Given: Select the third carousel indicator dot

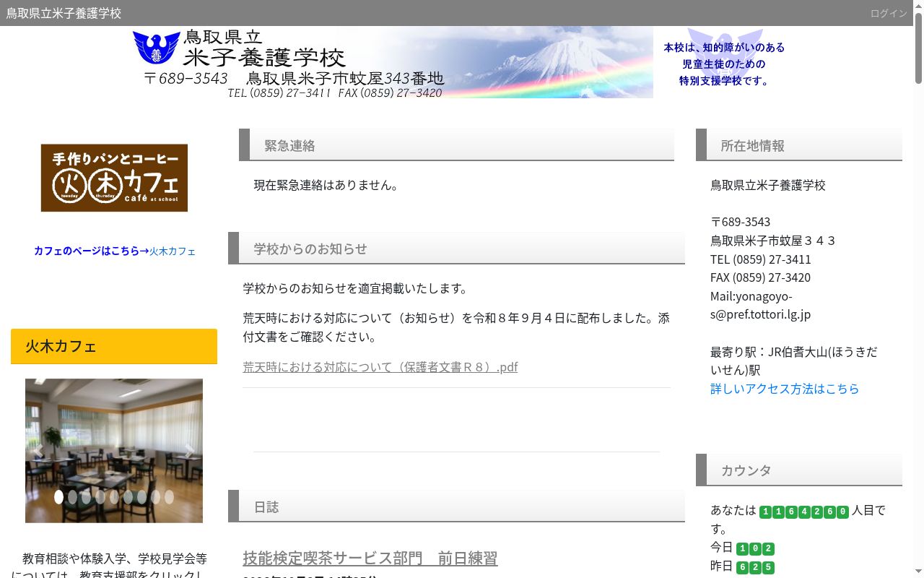Looking at the screenshot, I should click(86, 497).
